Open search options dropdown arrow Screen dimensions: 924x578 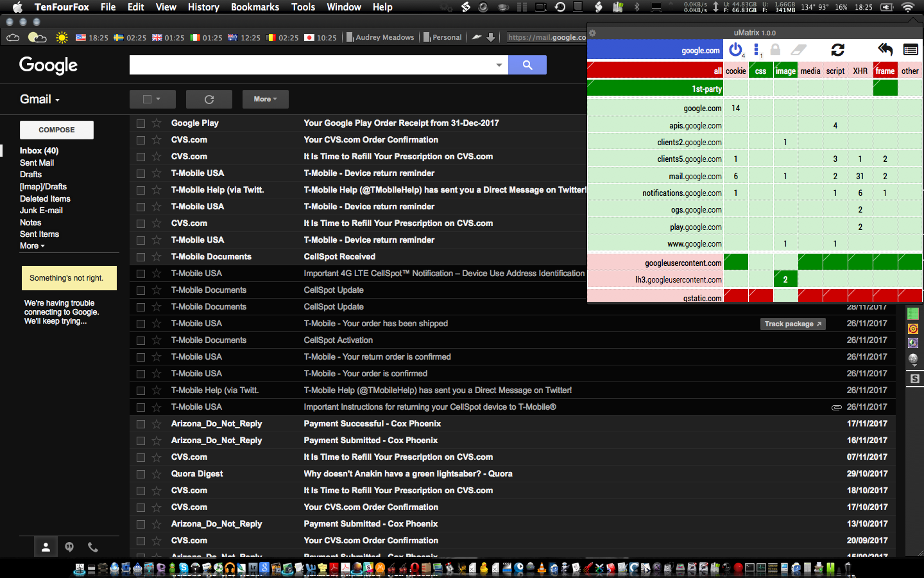(499, 65)
